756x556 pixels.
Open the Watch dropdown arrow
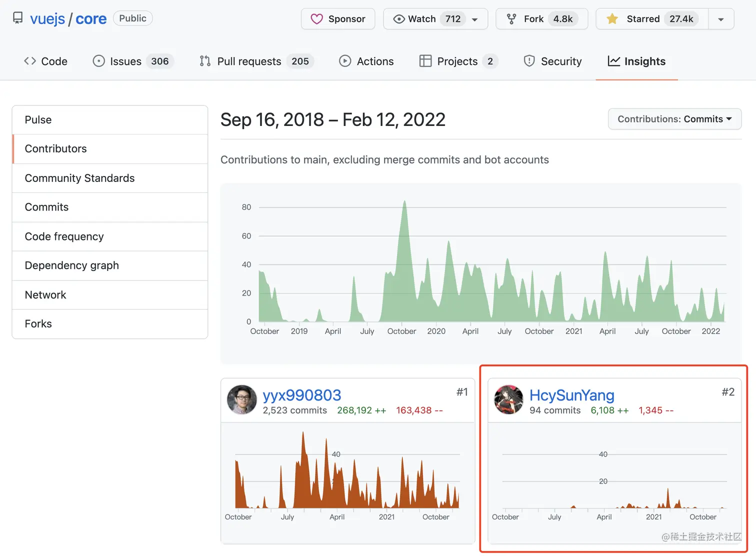tap(475, 19)
